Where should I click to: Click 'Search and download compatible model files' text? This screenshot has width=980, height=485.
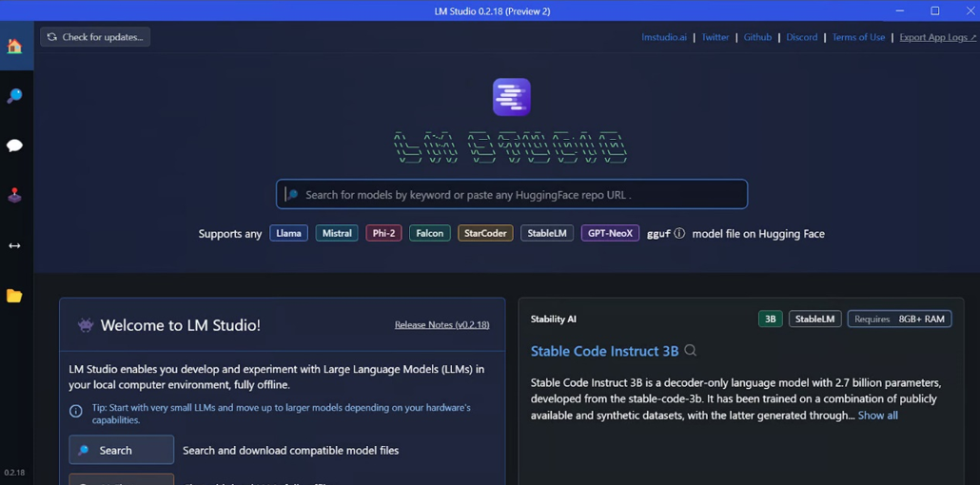290,451
